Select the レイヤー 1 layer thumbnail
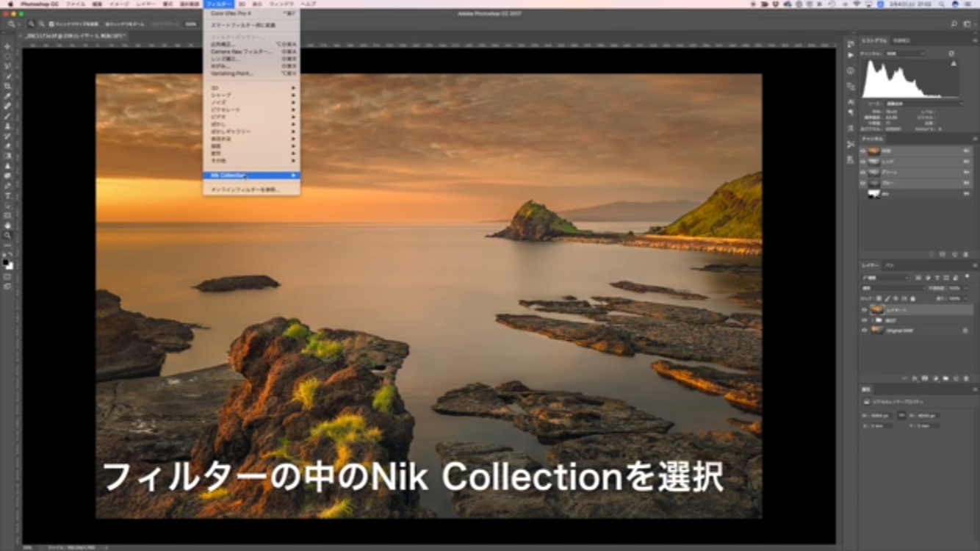This screenshot has width=980, height=551. coord(876,309)
